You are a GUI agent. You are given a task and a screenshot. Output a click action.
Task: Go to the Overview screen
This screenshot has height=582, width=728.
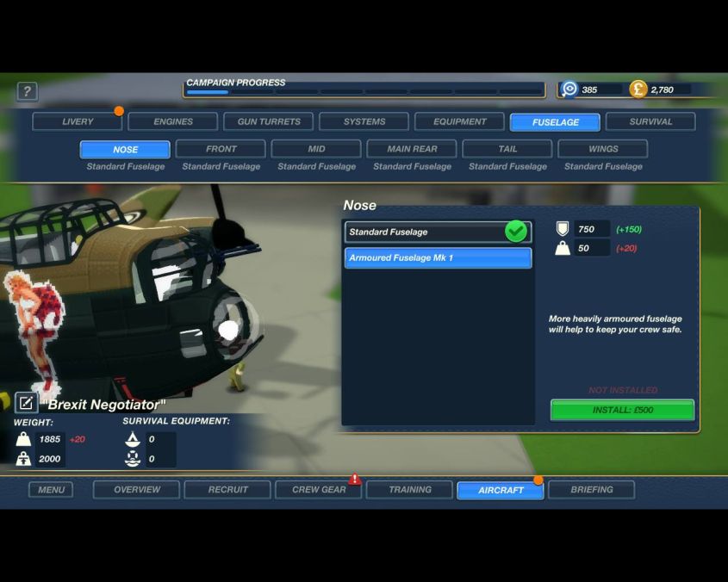[x=136, y=490]
